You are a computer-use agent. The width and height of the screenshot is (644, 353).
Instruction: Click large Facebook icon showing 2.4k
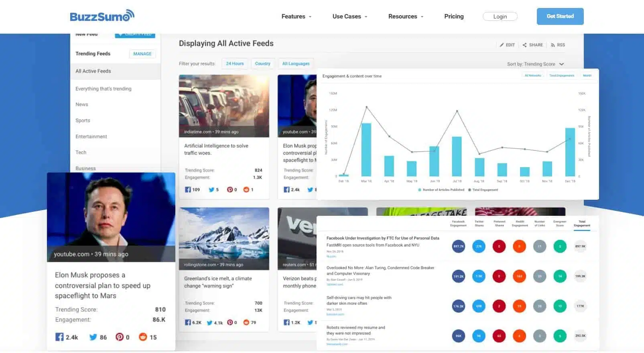tap(59, 337)
